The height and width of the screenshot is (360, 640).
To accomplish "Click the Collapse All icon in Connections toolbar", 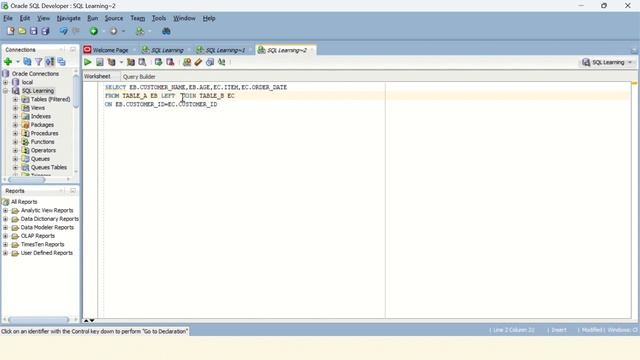I will point(62,62).
